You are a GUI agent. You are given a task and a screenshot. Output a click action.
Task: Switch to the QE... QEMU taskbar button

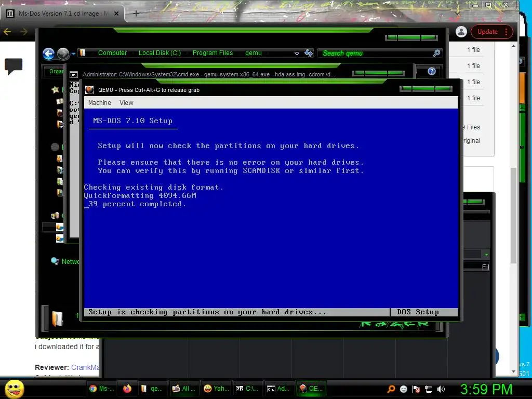click(311, 389)
